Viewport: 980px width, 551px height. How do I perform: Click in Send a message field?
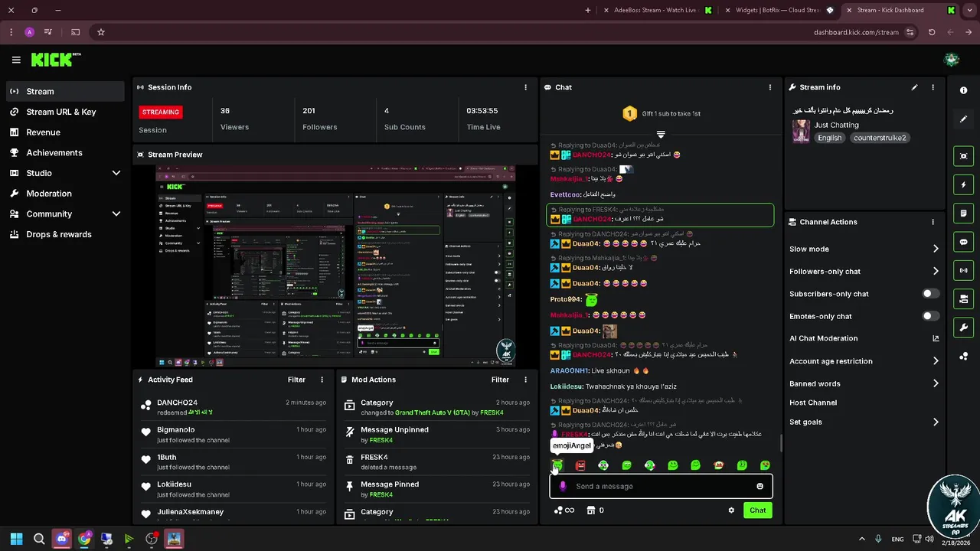(x=662, y=486)
